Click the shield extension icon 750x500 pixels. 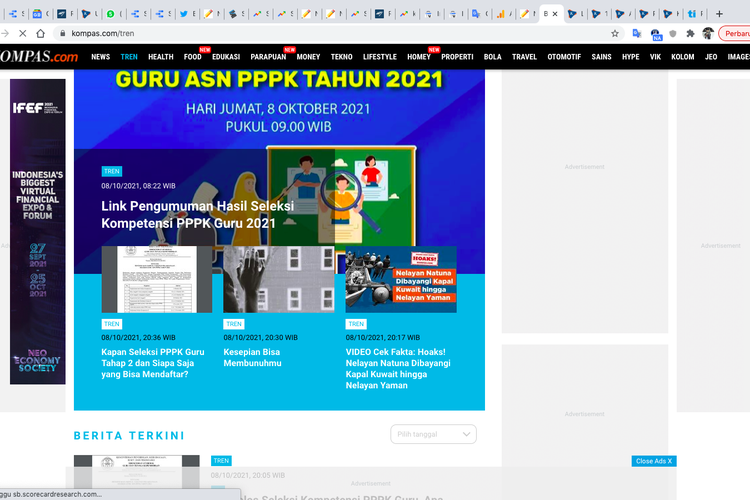coord(673,33)
